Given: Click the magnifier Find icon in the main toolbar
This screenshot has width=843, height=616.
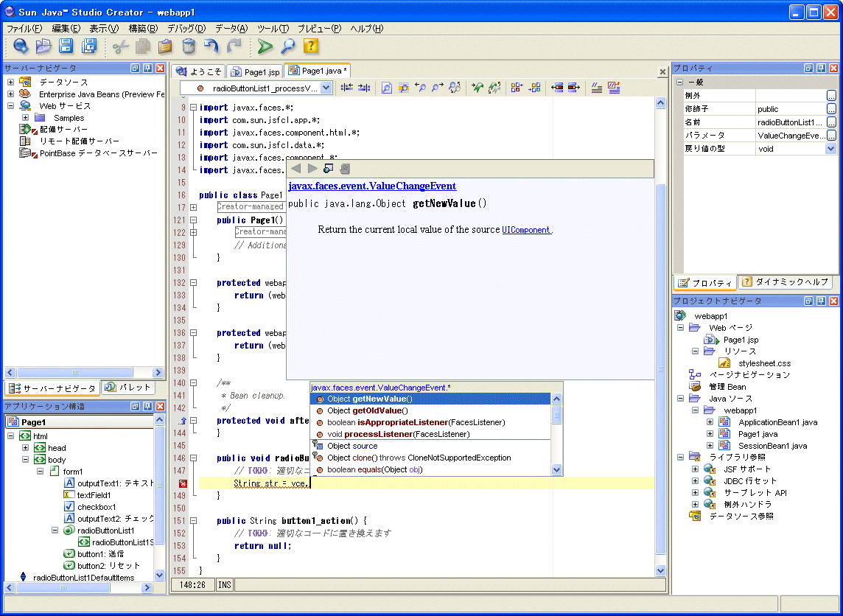Looking at the screenshot, I should pyautogui.click(x=288, y=46).
